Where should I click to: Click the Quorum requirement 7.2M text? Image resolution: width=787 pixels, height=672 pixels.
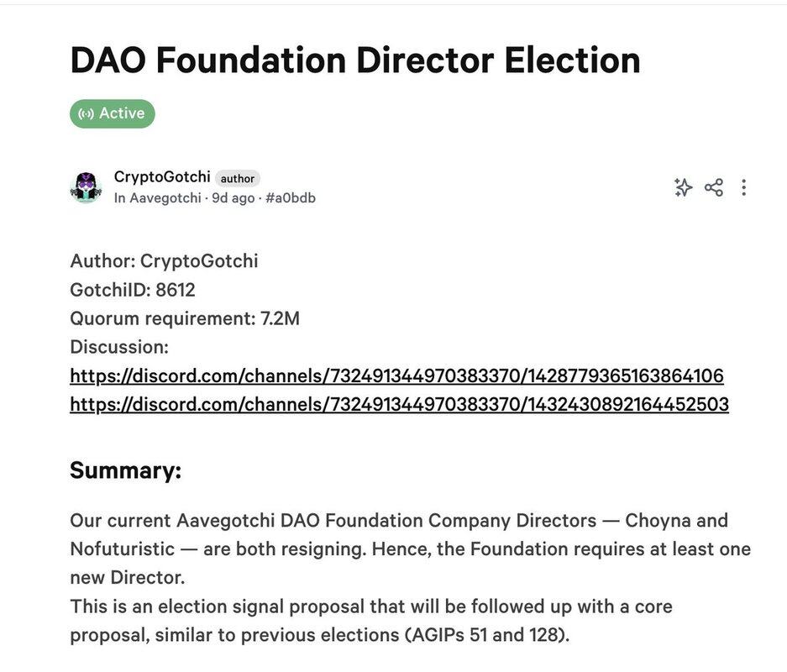[185, 318]
